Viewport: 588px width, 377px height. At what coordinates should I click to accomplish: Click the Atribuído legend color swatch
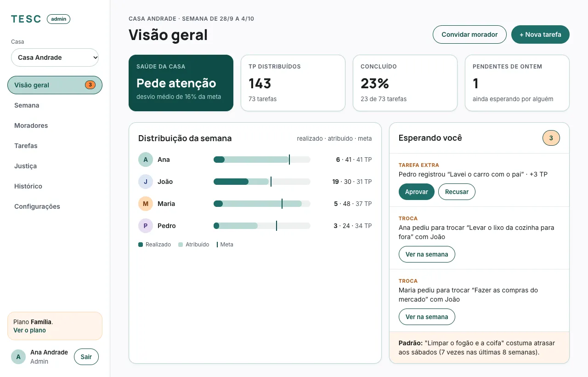pos(181,245)
